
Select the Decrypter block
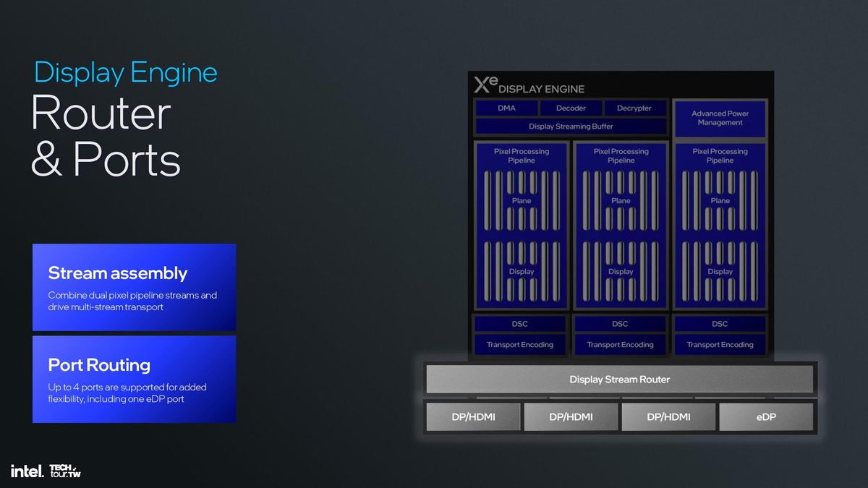(x=634, y=108)
